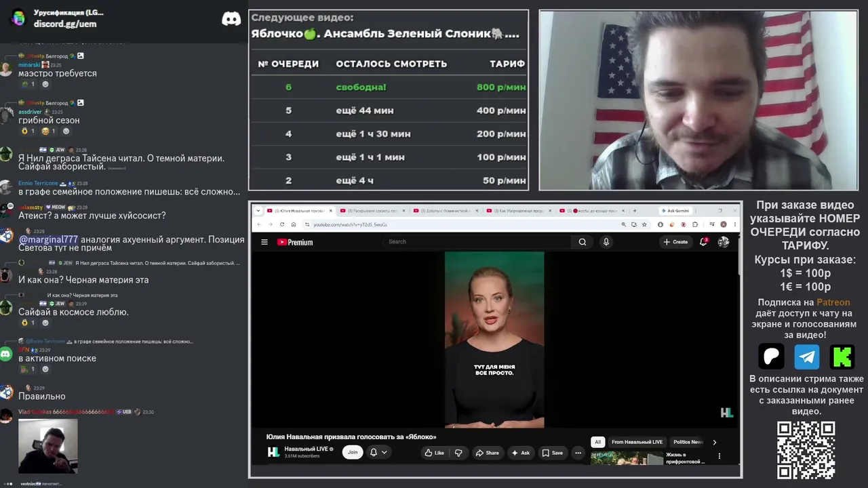
Task: Add reaction to the 'маэстро требуется' message
Action: (x=45, y=84)
